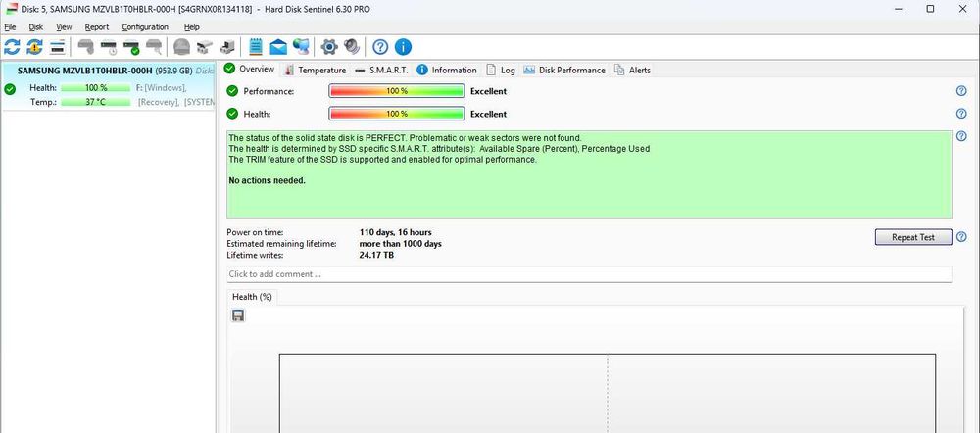Click the green check icon of the Samsung disk
This screenshot has height=433, width=980.
[x=10, y=89]
